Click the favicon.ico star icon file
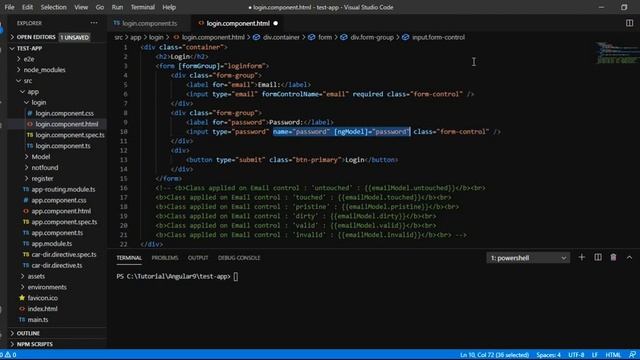This screenshot has width=640, height=360. click(x=22, y=298)
